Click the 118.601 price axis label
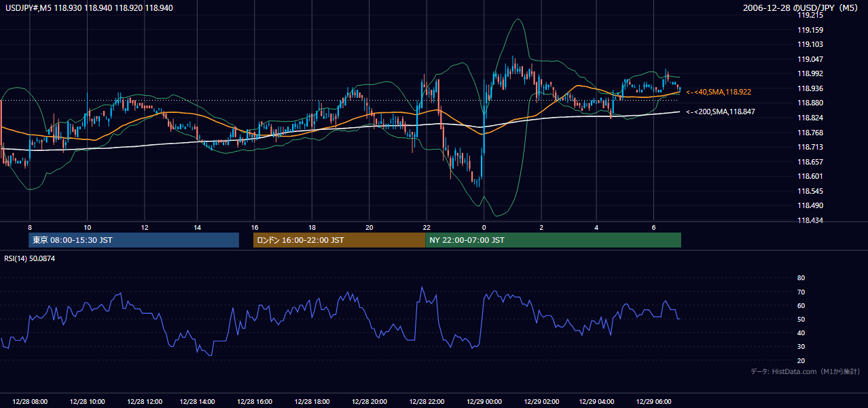Viewport: 868px width, 408px height. [810, 176]
